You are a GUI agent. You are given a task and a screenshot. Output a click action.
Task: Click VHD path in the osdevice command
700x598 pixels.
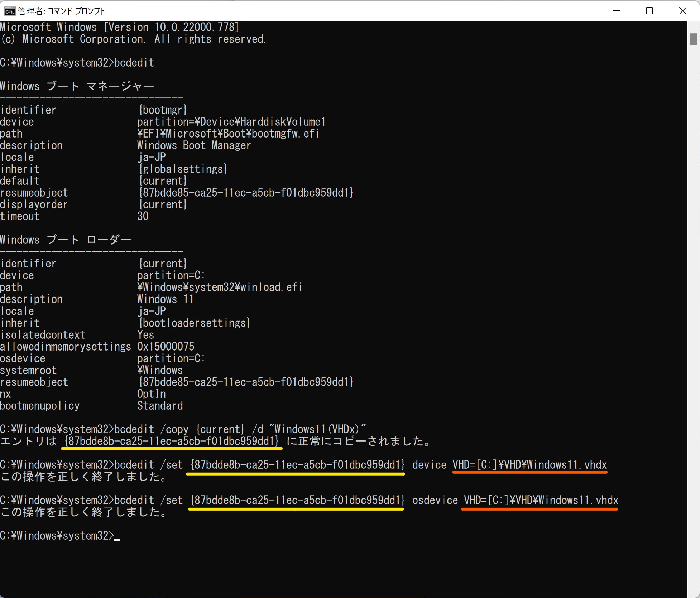[x=541, y=500]
